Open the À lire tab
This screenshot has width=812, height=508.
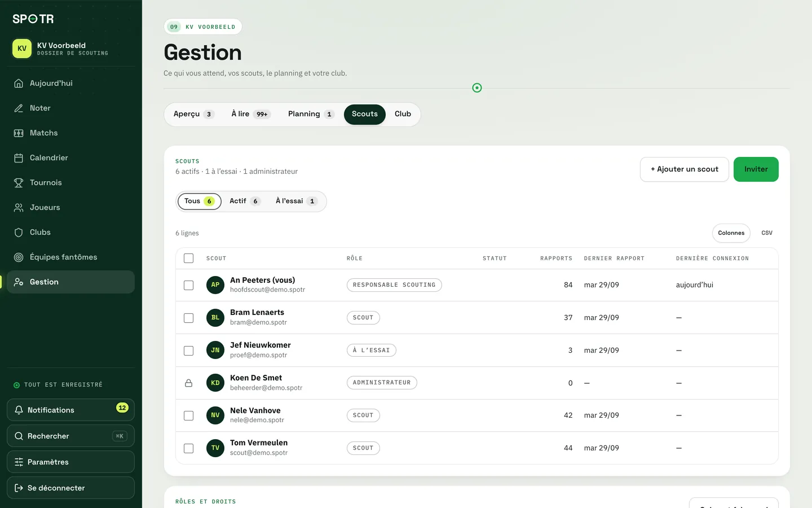point(251,114)
